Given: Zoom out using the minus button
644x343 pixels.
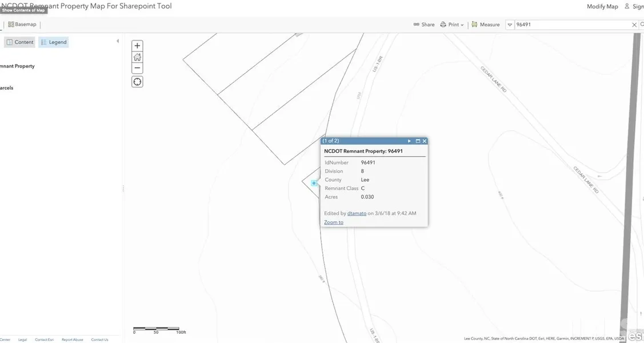Looking at the screenshot, I should tap(137, 68).
